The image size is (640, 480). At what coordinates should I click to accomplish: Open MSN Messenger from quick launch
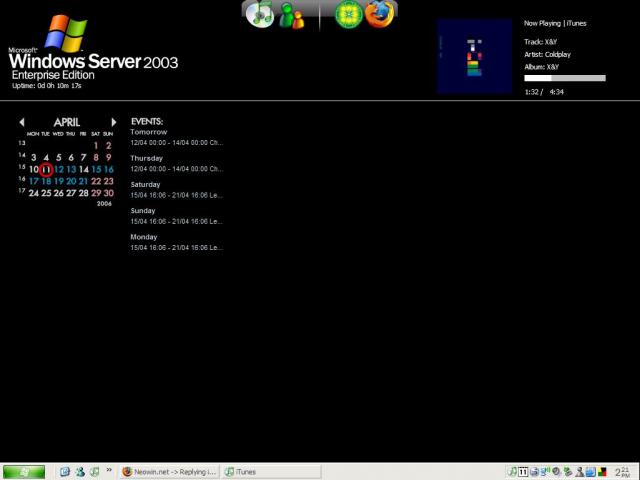[x=80, y=472]
